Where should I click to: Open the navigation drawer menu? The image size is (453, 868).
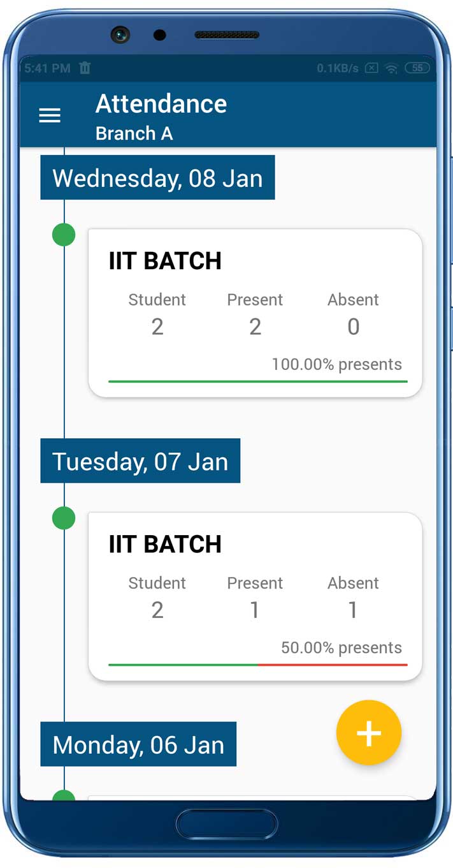pyautogui.click(x=50, y=115)
